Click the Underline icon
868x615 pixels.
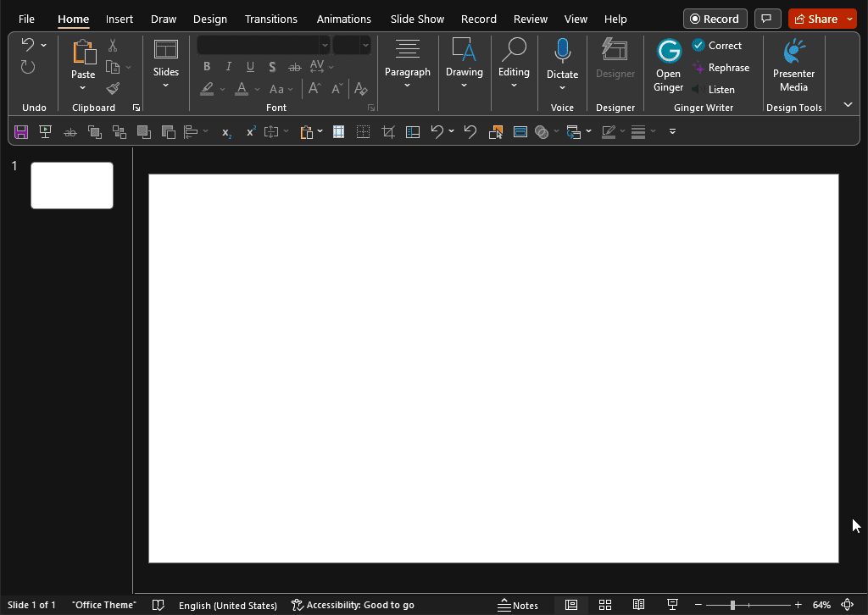250,66
